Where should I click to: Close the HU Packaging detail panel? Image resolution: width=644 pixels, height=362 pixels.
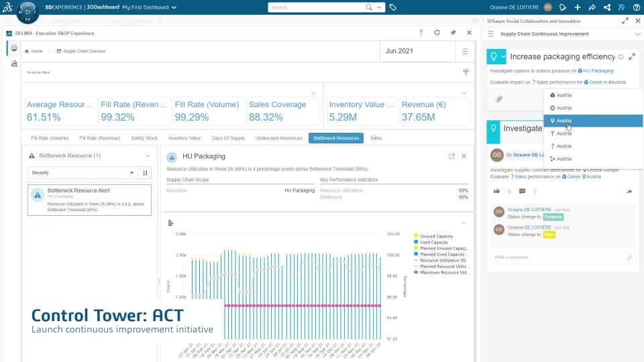tap(464, 156)
